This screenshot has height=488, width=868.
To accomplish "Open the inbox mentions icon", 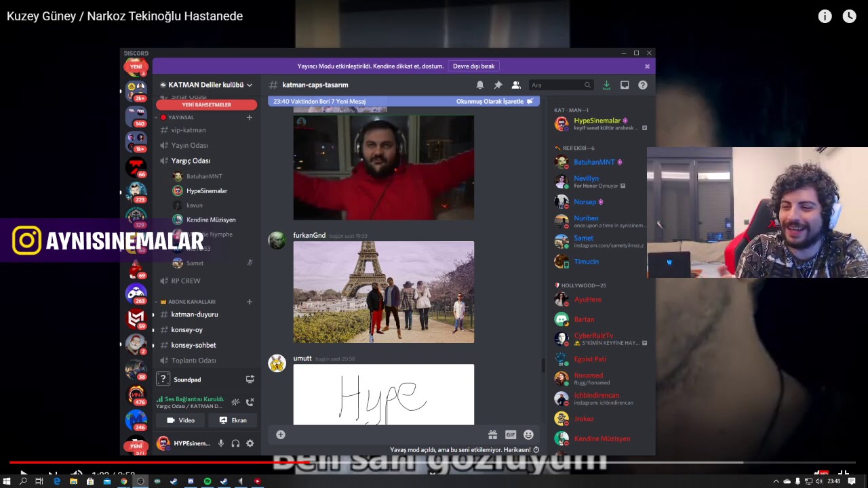I will [x=625, y=85].
